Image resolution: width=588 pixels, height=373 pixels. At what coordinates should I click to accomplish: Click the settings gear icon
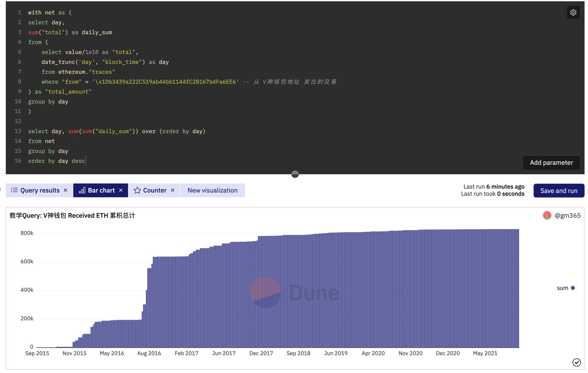point(573,12)
